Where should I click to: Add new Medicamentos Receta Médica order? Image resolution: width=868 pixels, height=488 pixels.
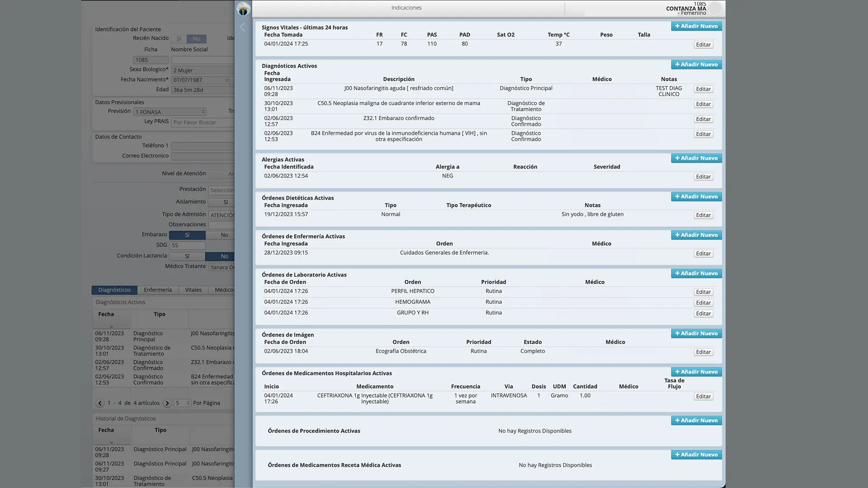click(x=696, y=455)
